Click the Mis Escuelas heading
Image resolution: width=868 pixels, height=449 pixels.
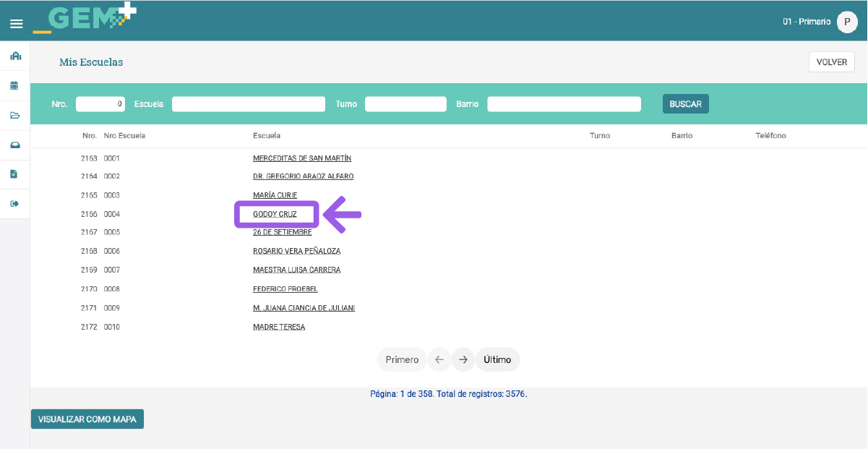[x=91, y=62]
